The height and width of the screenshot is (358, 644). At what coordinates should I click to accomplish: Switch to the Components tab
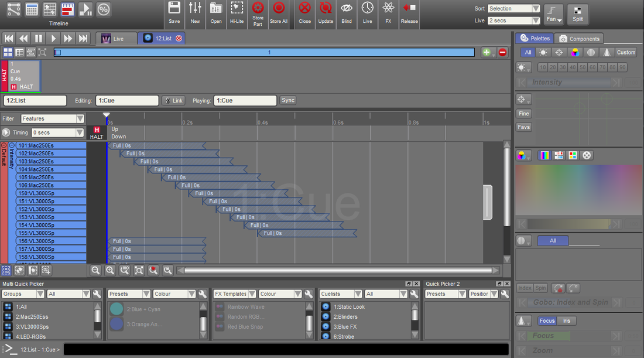pyautogui.click(x=579, y=39)
